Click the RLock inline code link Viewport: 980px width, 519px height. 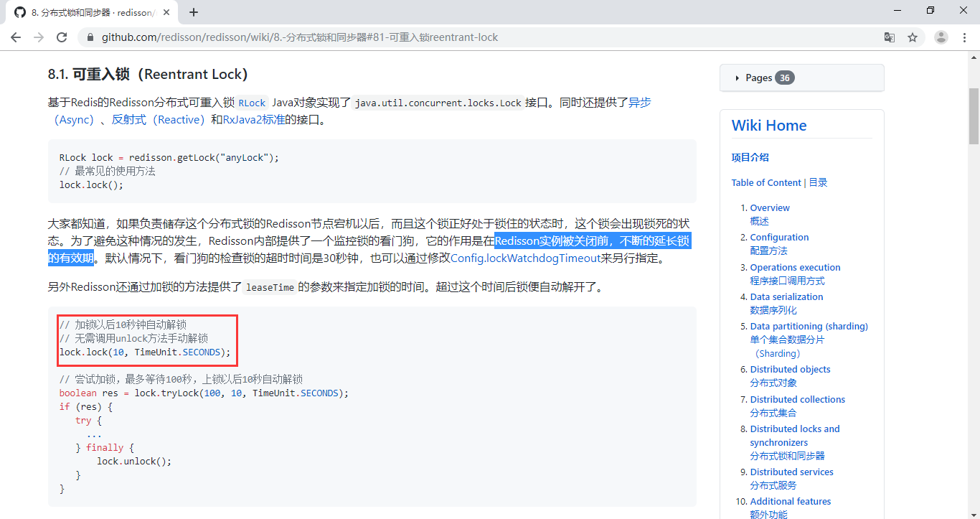(x=252, y=103)
